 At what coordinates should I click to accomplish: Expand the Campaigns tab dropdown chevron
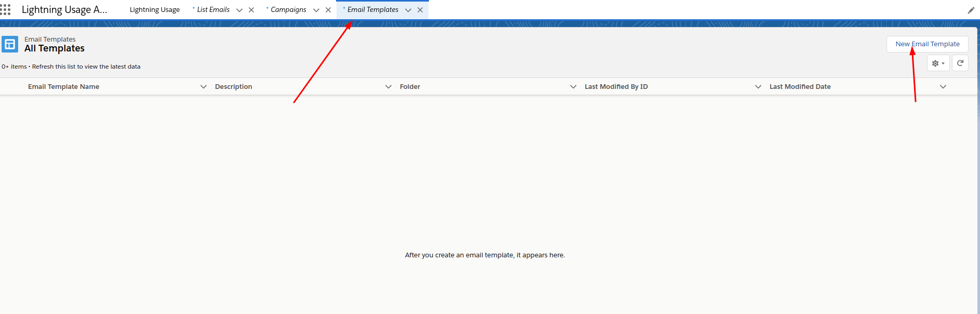pyautogui.click(x=316, y=10)
